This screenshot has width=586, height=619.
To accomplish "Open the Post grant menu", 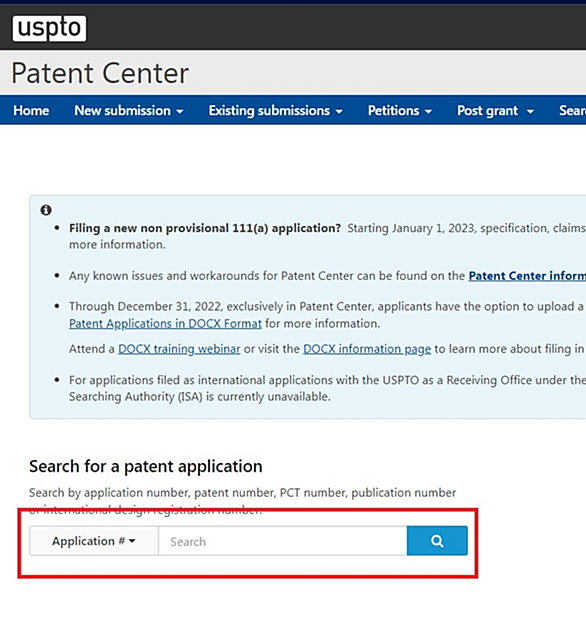I will [x=496, y=111].
